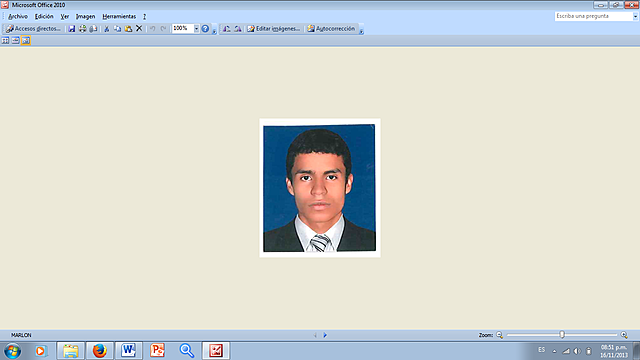Open PowerPoint from the taskbar
This screenshot has height=360, width=640.
click(x=158, y=351)
